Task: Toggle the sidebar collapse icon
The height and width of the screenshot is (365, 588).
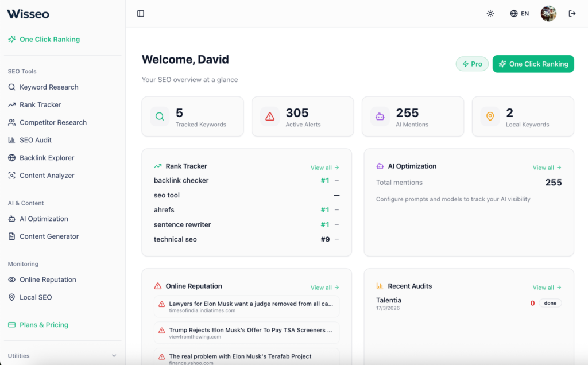Action: 141,14
